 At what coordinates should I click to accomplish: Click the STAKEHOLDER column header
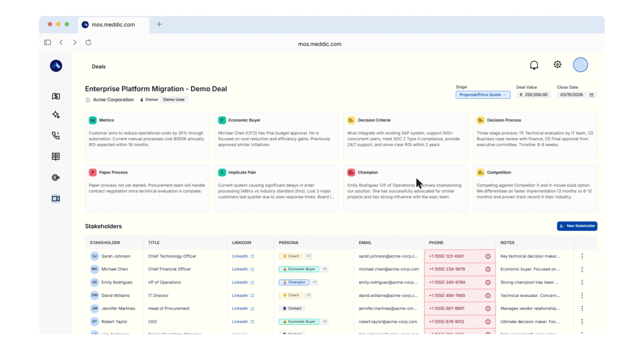105,242
